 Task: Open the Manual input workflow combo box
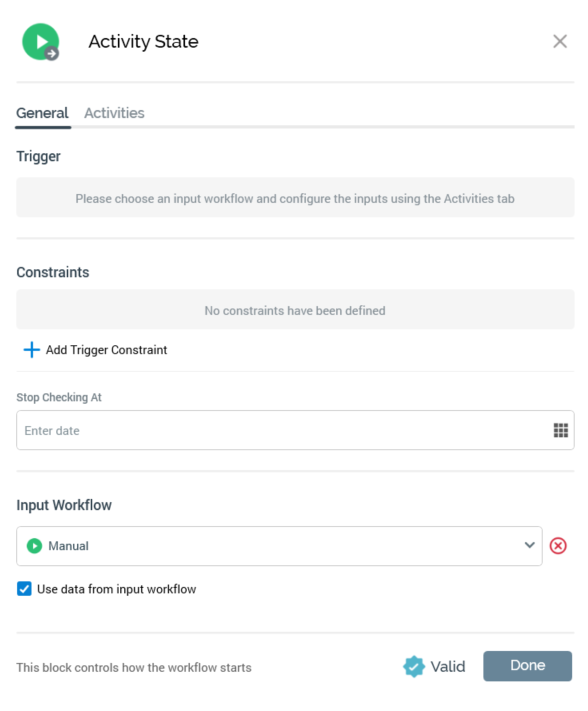tap(279, 546)
